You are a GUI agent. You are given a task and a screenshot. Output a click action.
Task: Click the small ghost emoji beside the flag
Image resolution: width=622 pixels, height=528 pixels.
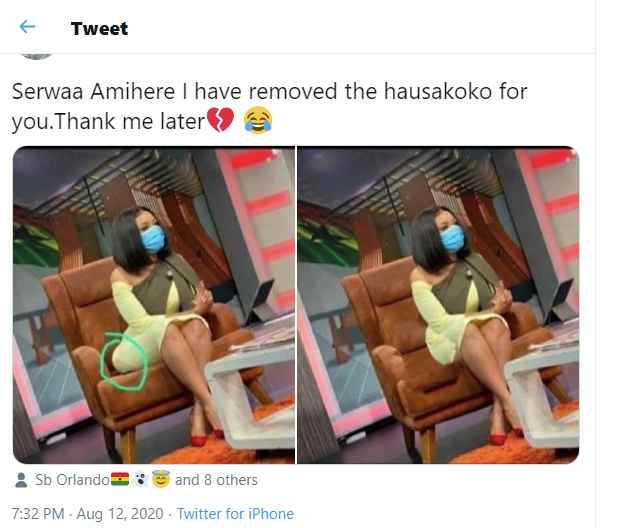pos(140,479)
